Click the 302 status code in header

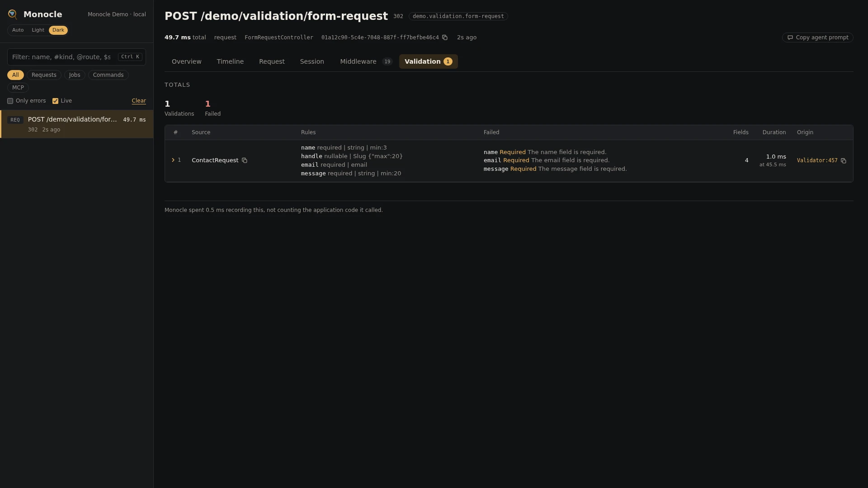[398, 16]
